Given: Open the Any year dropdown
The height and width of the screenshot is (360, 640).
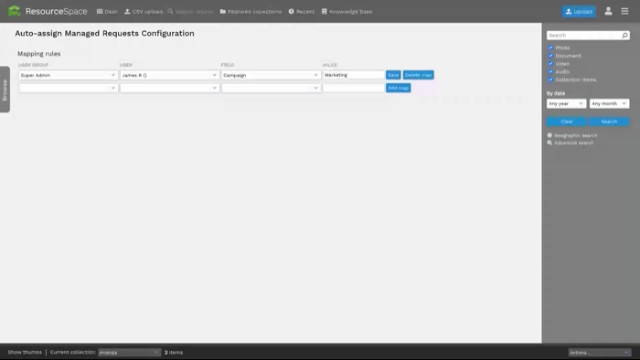Looking at the screenshot, I should pos(566,104).
